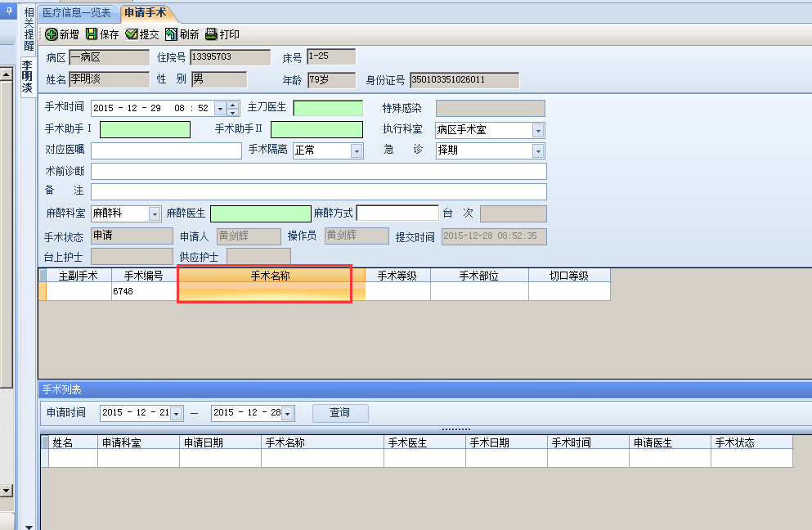The height and width of the screenshot is (530, 812).
Task: Click the 手术名称 column header in upper grid
Action: point(271,276)
